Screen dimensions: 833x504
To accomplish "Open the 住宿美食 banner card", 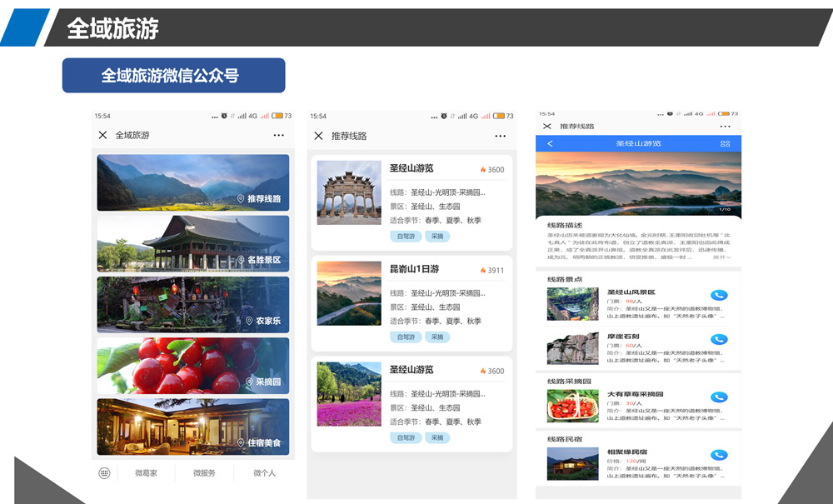I will (x=193, y=427).
